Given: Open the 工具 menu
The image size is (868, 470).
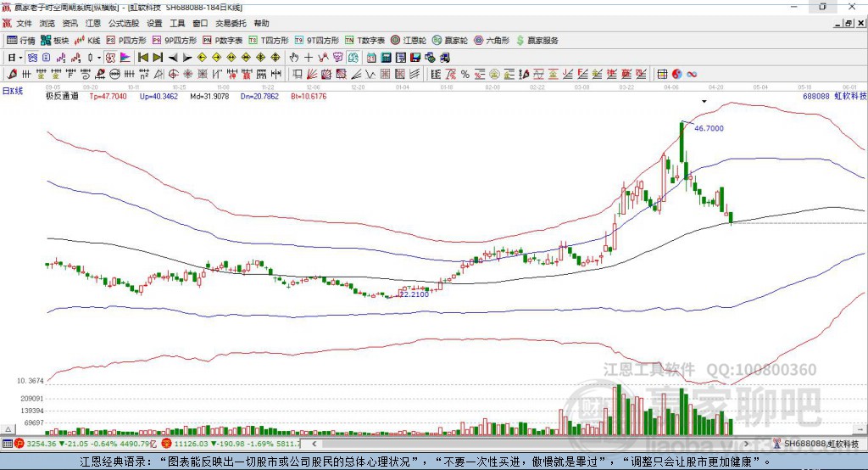Looking at the screenshot, I should (x=177, y=23).
